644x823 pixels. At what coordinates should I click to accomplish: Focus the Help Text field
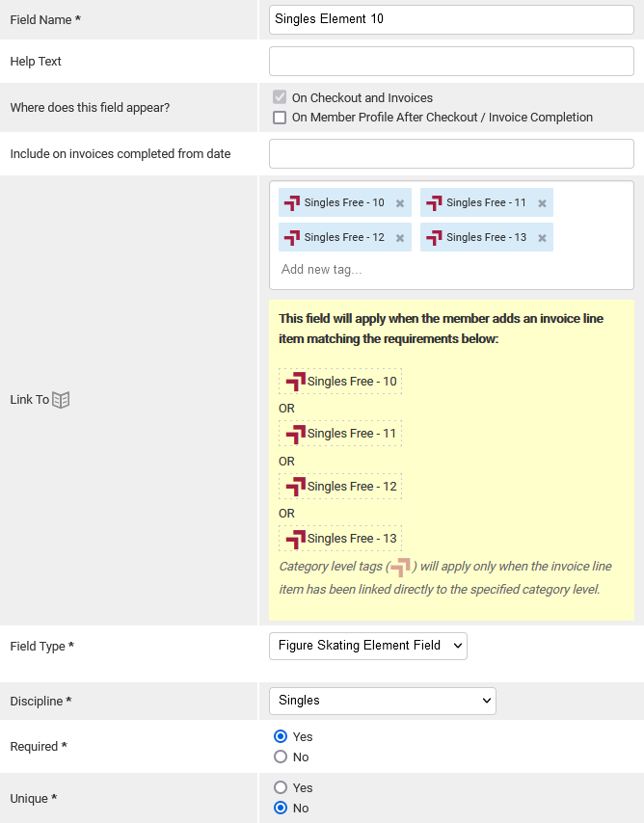click(x=451, y=62)
